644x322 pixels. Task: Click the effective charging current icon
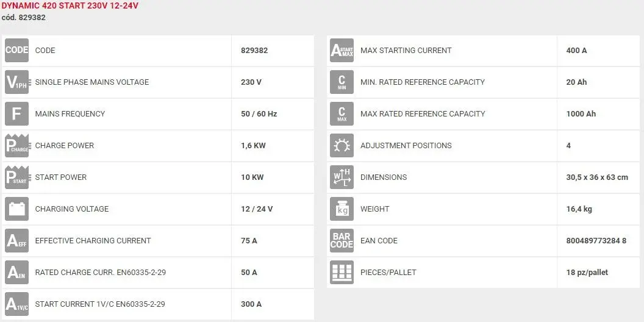pyautogui.click(x=16, y=240)
